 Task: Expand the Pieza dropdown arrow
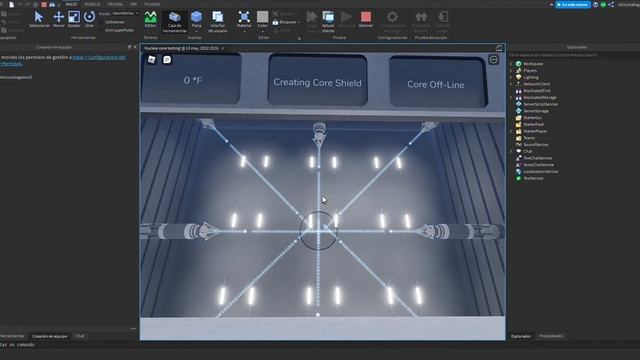click(196, 31)
